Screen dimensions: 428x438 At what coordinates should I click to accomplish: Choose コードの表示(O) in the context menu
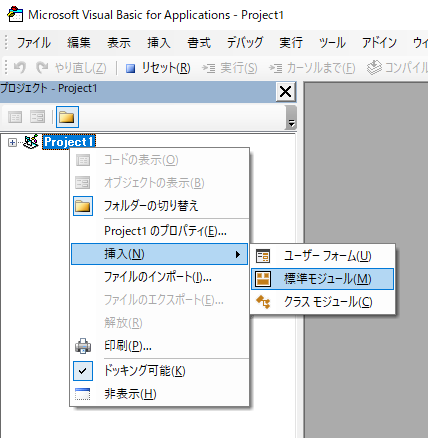159,160
